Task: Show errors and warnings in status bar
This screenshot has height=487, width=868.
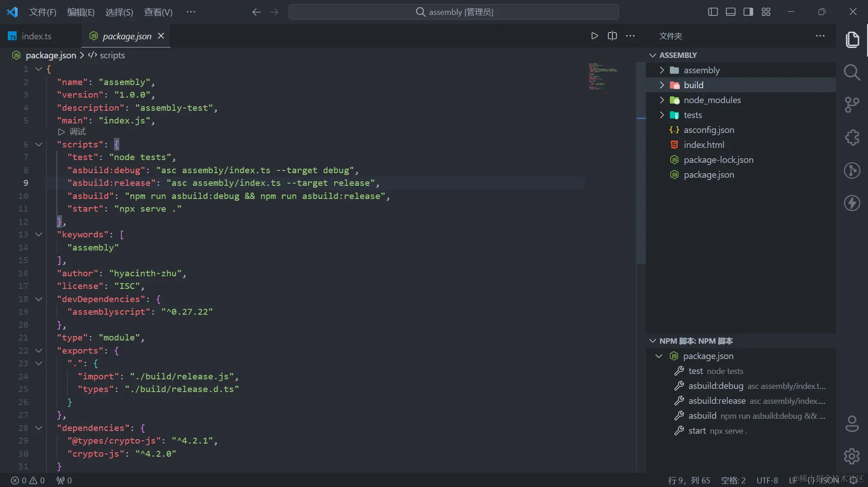Action: (28, 480)
